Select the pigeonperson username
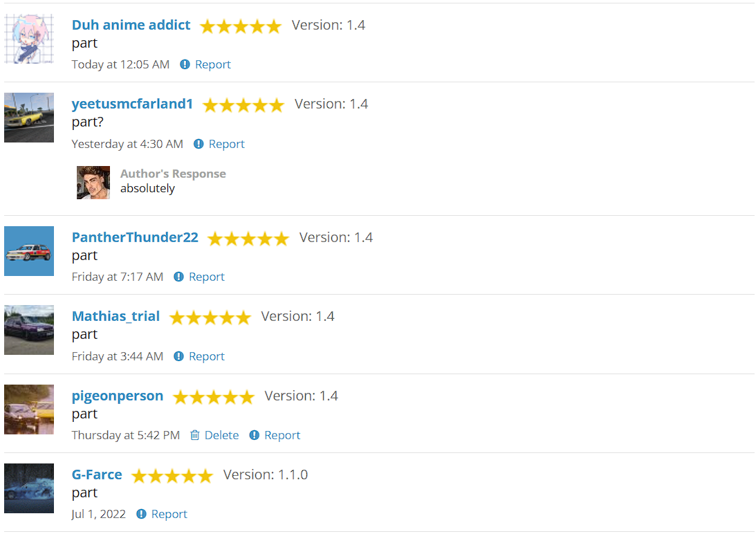Image resolution: width=756 pixels, height=534 pixels. 118,396
